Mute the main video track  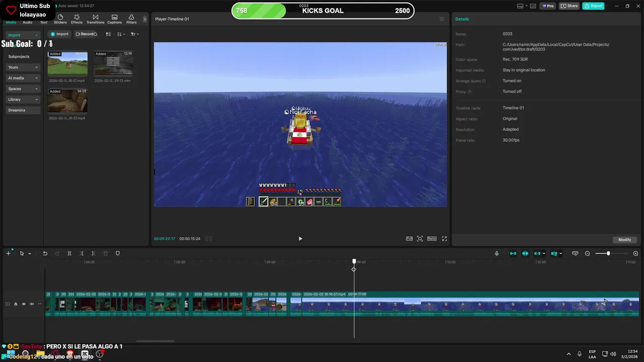click(x=32, y=304)
